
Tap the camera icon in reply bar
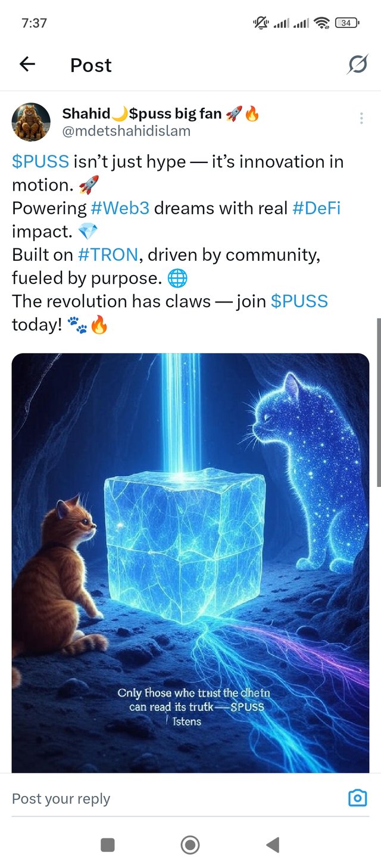pyautogui.click(x=357, y=798)
